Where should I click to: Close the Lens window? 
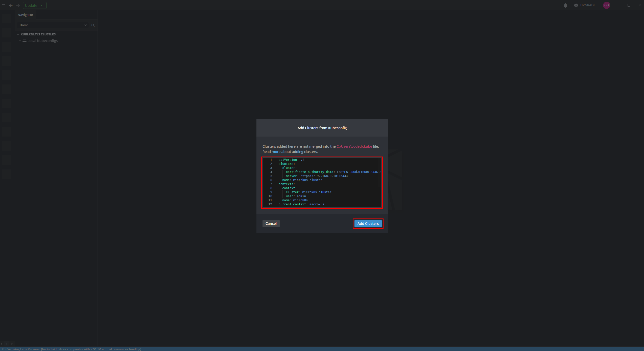(x=640, y=5)
